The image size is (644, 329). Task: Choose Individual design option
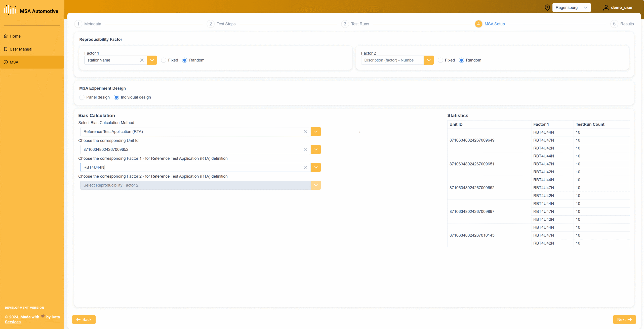(116, 97)
